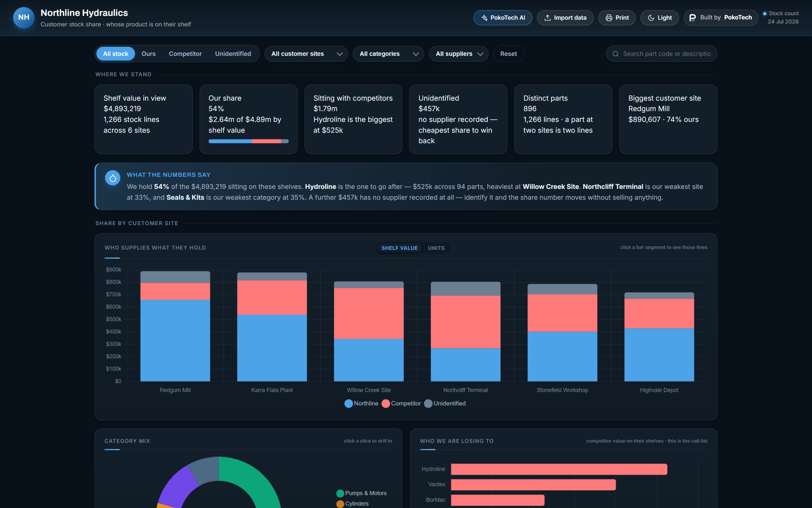Screen dimensions: 812x508
Task: Open Built by PokoTech link
Action: 721,18
